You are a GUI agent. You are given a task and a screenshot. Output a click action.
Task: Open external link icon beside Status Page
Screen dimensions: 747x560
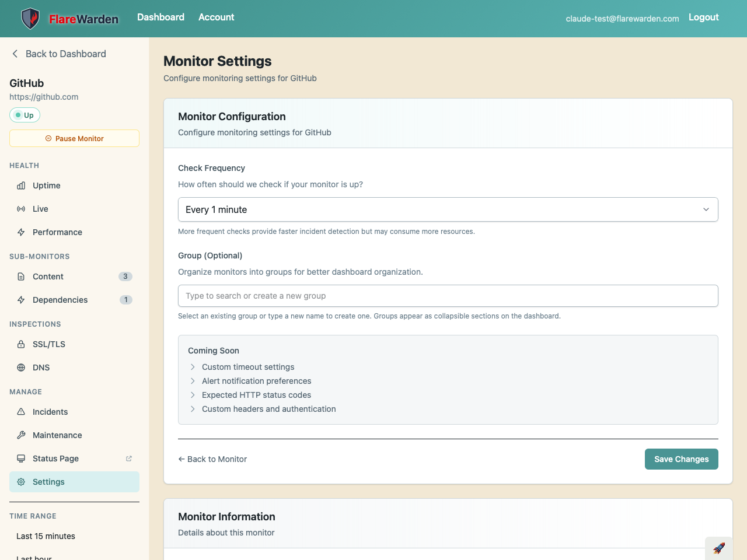coord(129,459)
